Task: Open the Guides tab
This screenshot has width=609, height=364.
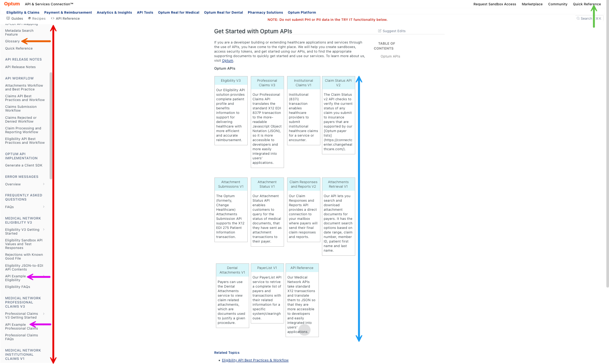Action: pyautogui.click(x=15, y=19)
